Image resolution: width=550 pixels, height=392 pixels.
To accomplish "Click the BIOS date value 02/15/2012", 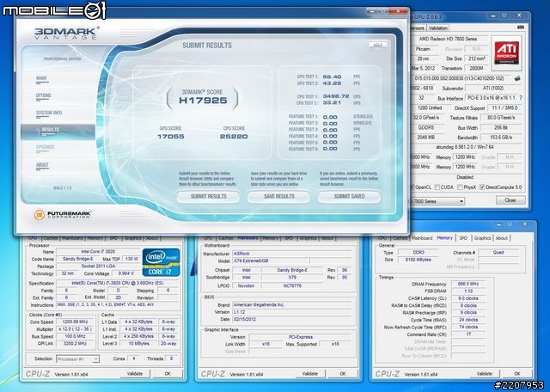I will 292,320.
